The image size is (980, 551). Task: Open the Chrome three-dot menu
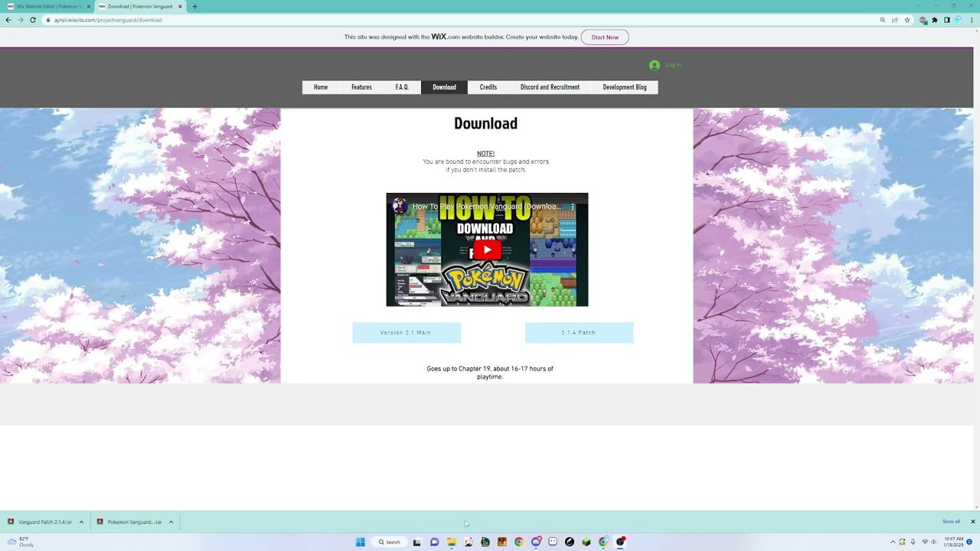(971, 20)
